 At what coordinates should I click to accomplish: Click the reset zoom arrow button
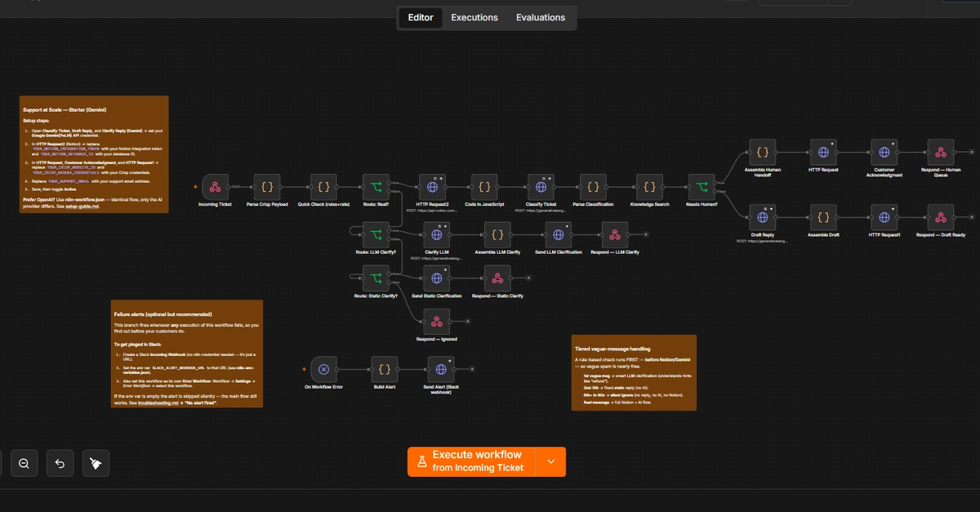60,463
